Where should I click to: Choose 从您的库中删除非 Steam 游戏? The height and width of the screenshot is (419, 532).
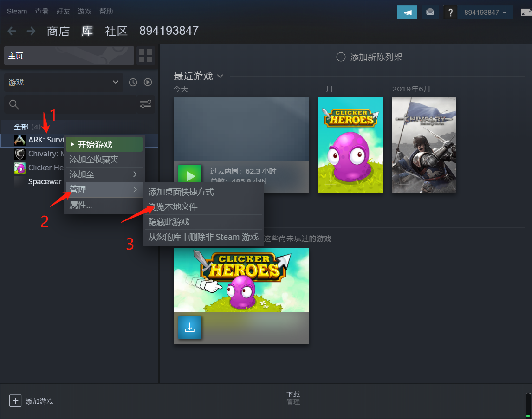(203, 237)
